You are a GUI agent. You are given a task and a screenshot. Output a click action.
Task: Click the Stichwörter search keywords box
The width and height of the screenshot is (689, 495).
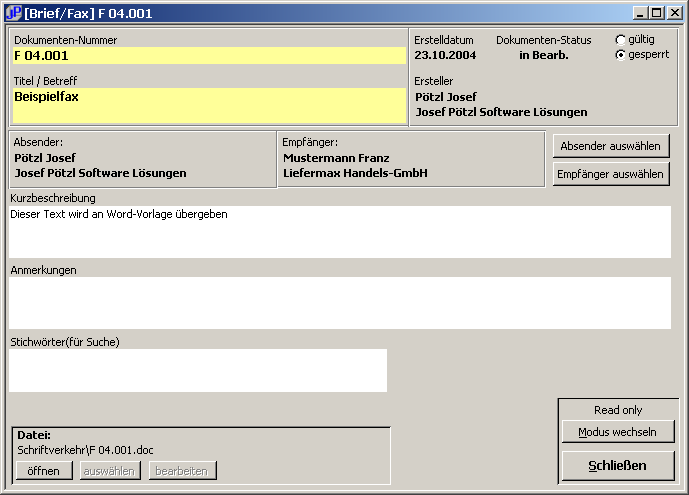coord(198,370)
